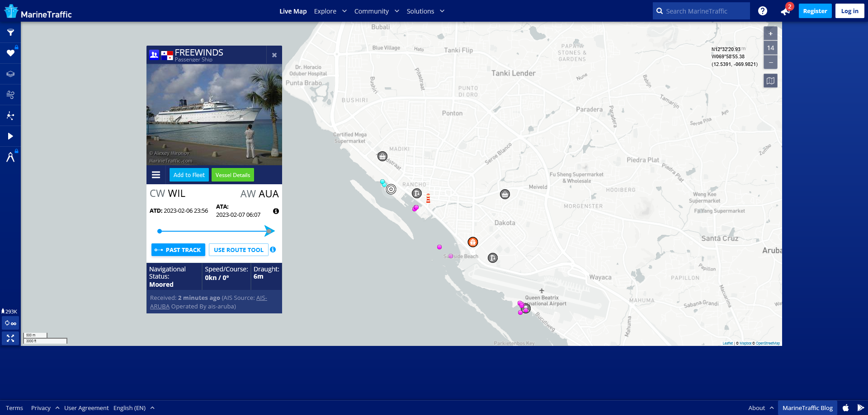The height and width of the screenshot is (415, 868).
Task: Click USE ROUTE TOOL button
Action: (239, 250)
